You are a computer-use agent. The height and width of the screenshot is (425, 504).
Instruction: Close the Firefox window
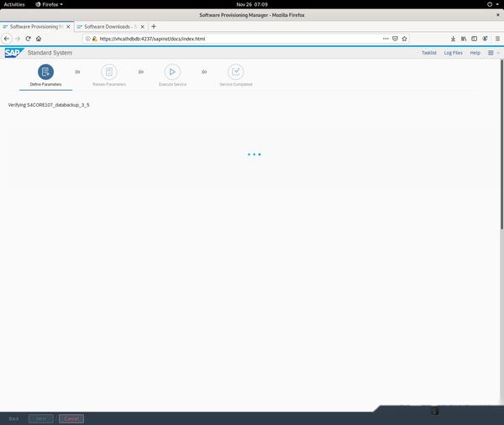498,15
